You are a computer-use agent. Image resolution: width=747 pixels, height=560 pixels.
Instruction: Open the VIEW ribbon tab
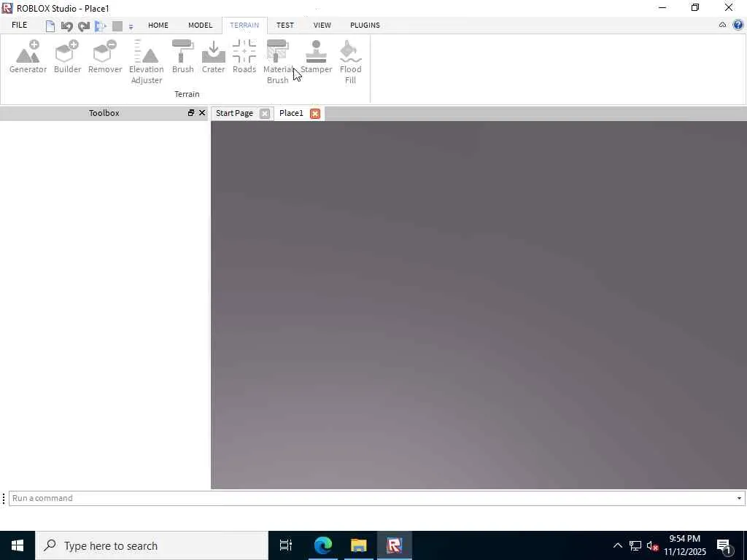pos(322,26)
